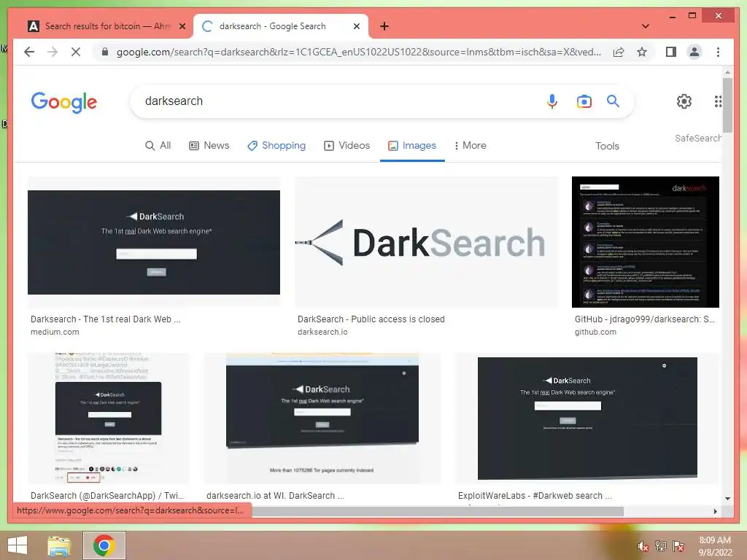Open the taskbar clock showing 8:09 AM

(715, 546)
